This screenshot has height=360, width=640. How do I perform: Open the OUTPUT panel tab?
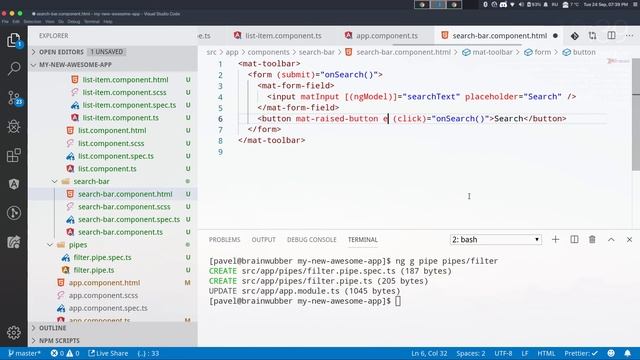(263, 240)
